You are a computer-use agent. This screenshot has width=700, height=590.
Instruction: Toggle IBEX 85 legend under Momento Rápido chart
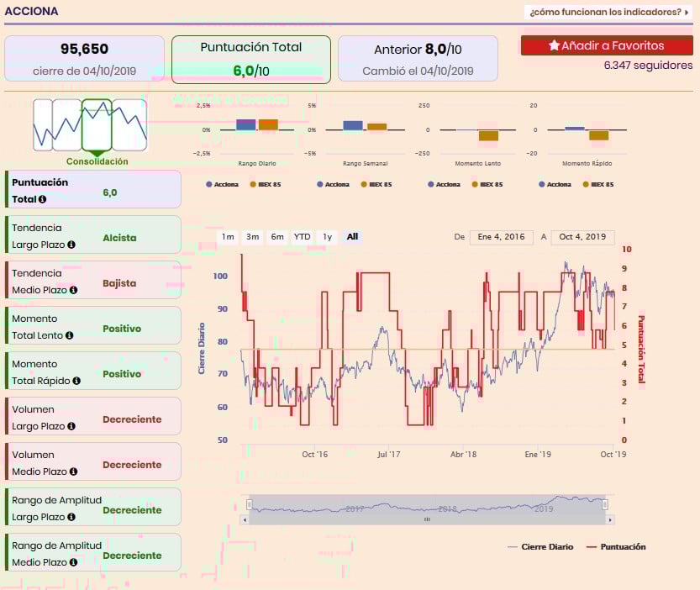coord(597,184)
